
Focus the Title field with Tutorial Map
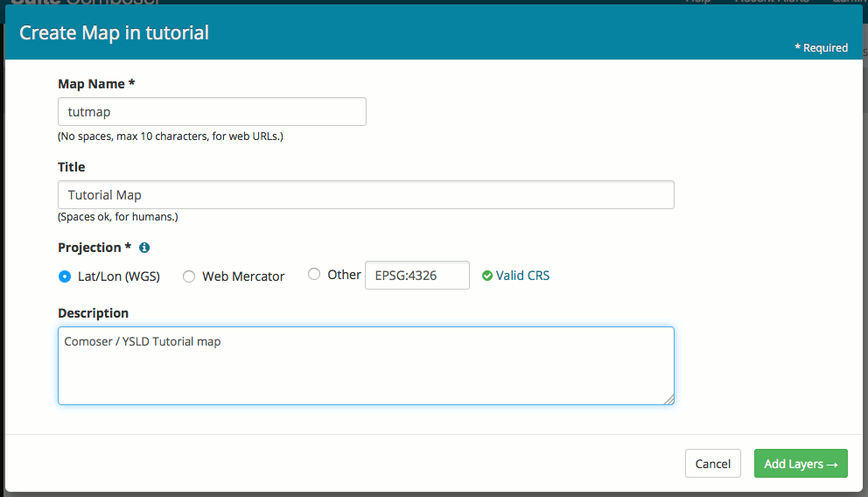point(366,195)
